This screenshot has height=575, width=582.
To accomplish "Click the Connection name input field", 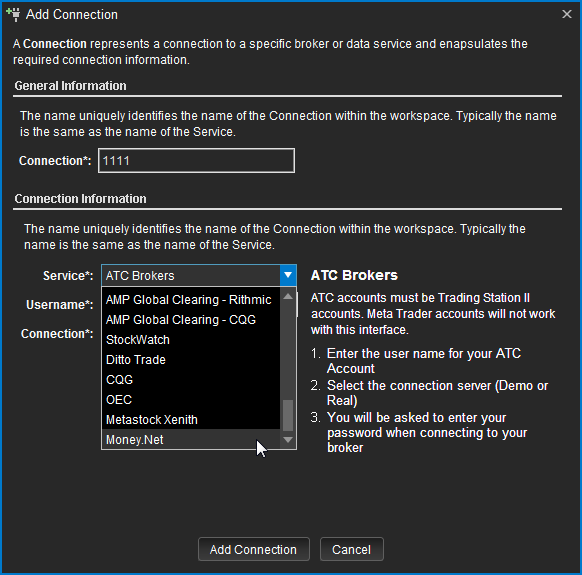I will tap(196, 160).
